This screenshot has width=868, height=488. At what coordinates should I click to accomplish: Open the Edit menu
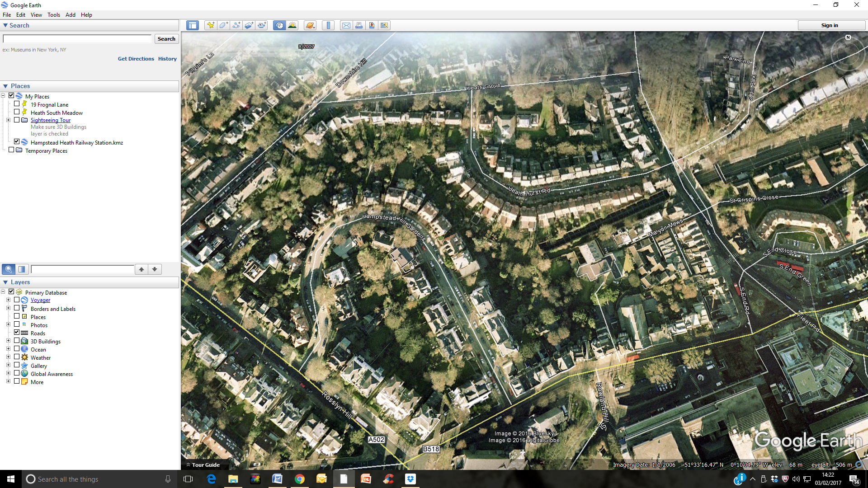(x=21, y=14)
